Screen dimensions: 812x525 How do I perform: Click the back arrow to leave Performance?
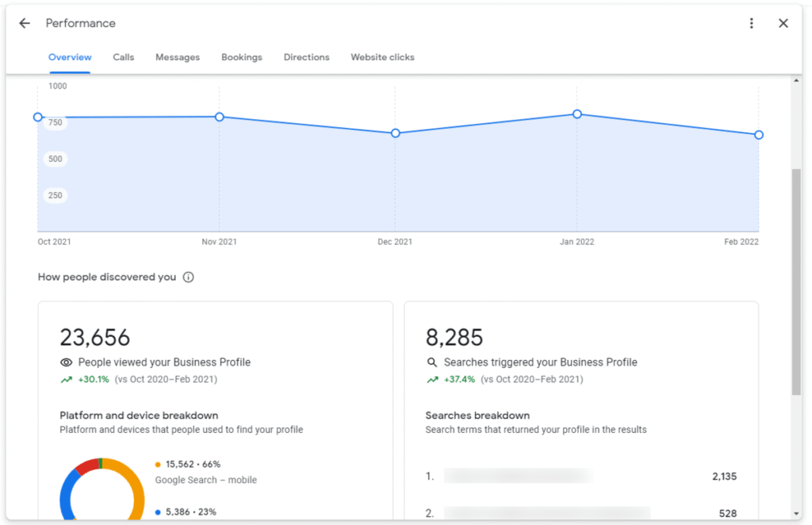point(24,23)
